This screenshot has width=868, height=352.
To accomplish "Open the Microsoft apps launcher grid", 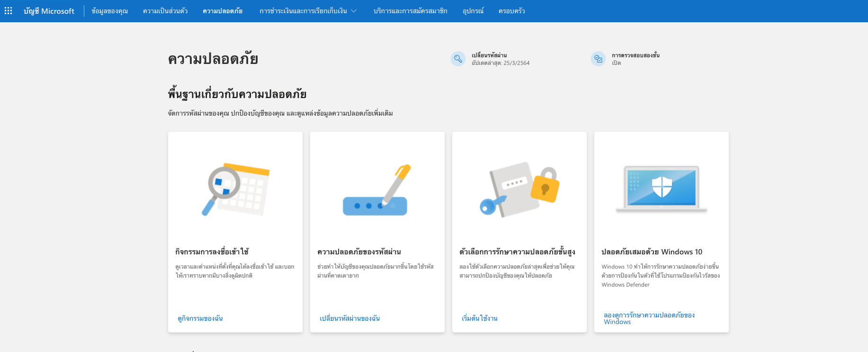I will coord(9,11).
